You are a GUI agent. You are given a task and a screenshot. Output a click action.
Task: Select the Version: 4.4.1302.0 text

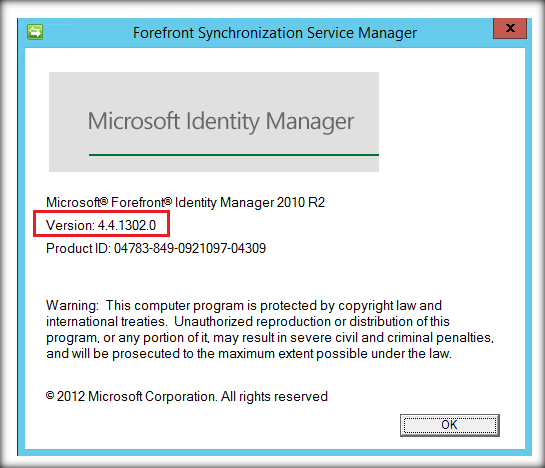101,225
